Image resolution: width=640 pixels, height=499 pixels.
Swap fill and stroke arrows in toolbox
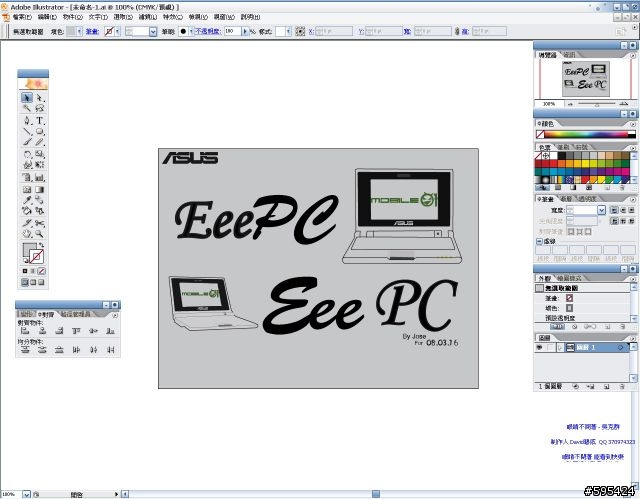tap(41, 245)
